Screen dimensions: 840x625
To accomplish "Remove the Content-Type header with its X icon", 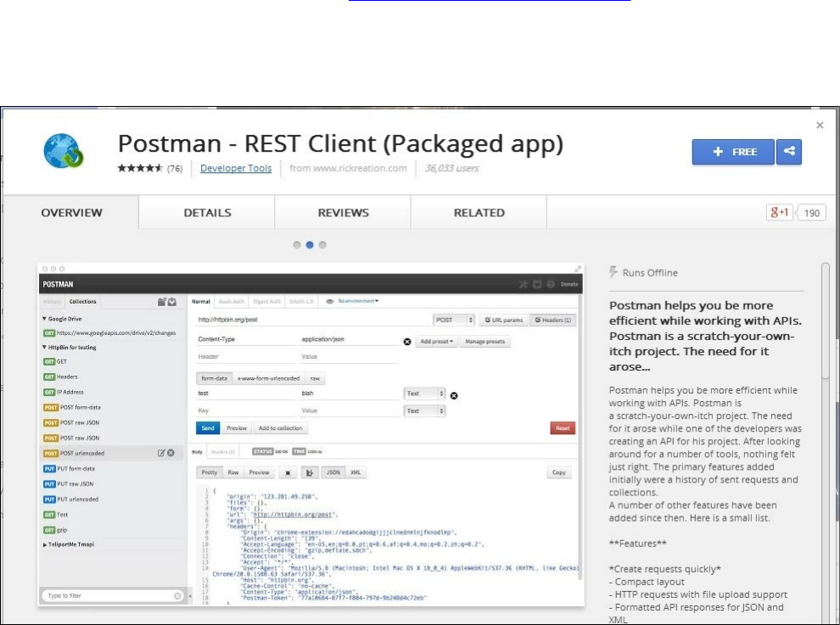I will click(407, 342).
